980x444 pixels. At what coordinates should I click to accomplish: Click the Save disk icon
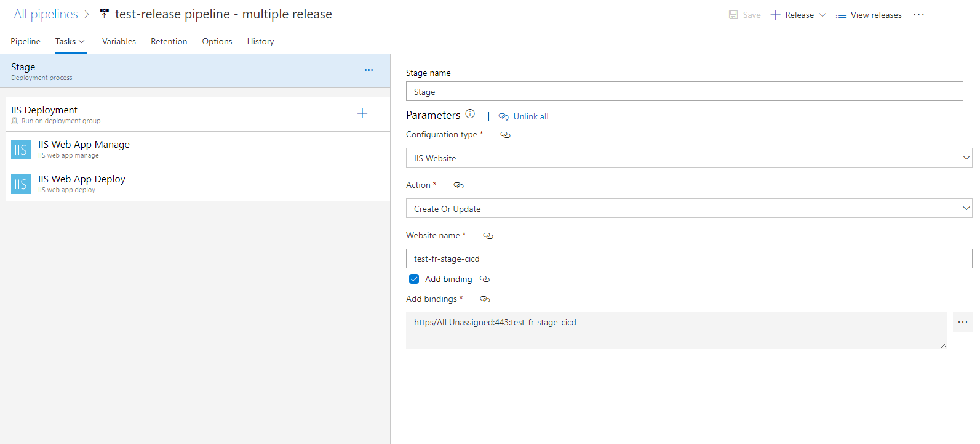(x=733, y=15)
